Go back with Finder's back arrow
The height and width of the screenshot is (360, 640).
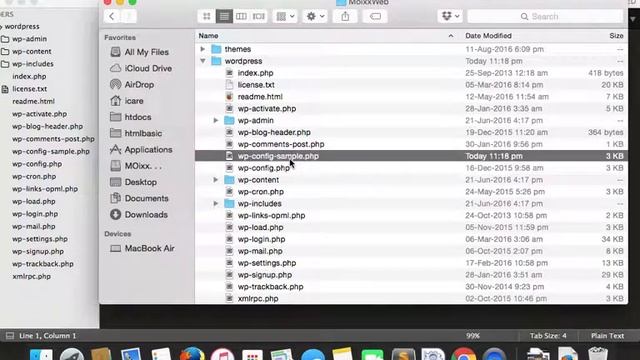(x=112, y=16)
